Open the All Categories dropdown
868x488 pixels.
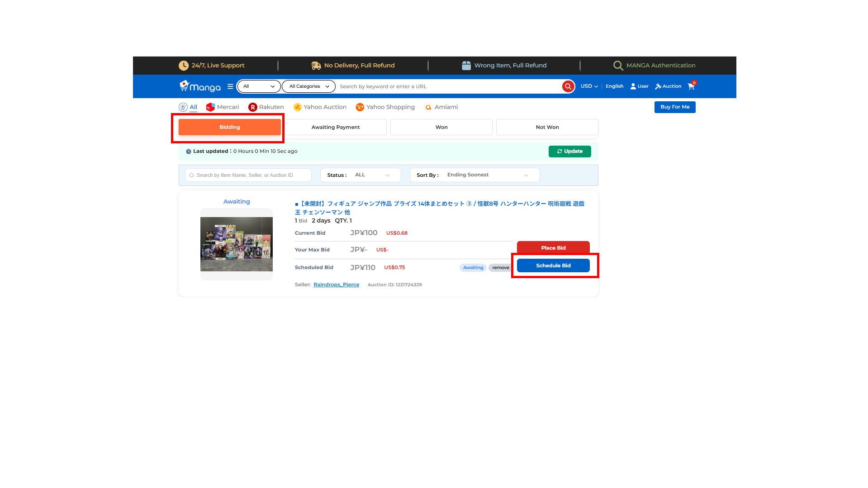pyautogui.click(x=308, y=86)
